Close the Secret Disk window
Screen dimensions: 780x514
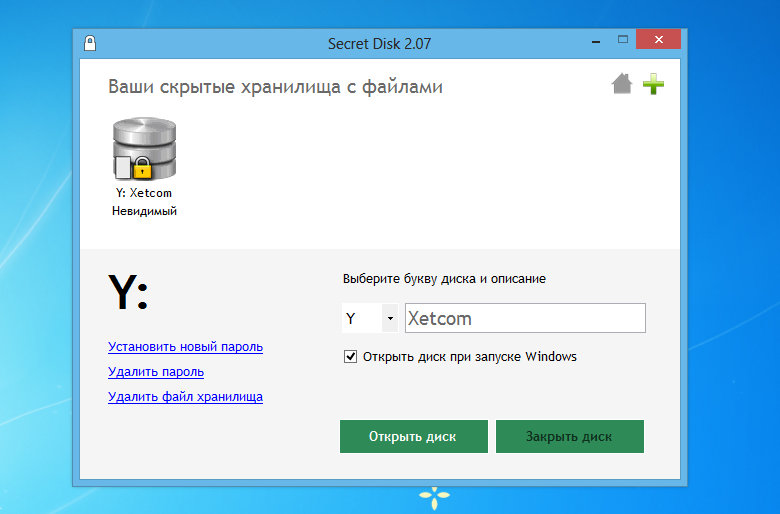point(659,39)
